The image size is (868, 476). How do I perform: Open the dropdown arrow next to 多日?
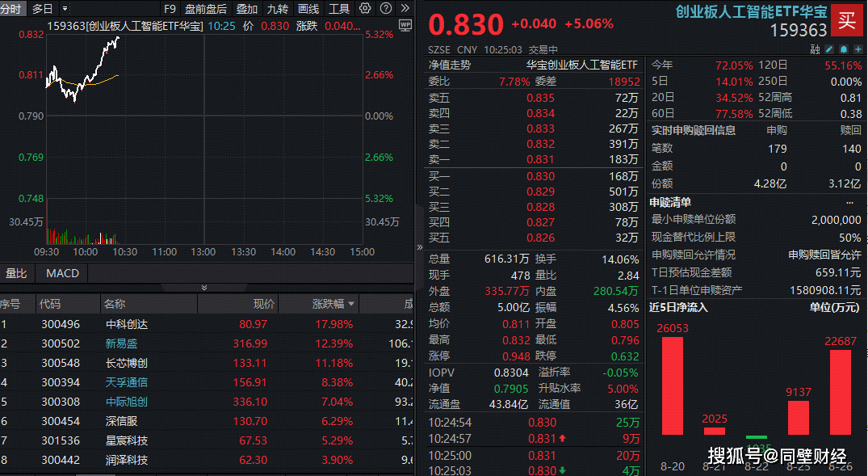pyautogui.click(x=65, y=9)
